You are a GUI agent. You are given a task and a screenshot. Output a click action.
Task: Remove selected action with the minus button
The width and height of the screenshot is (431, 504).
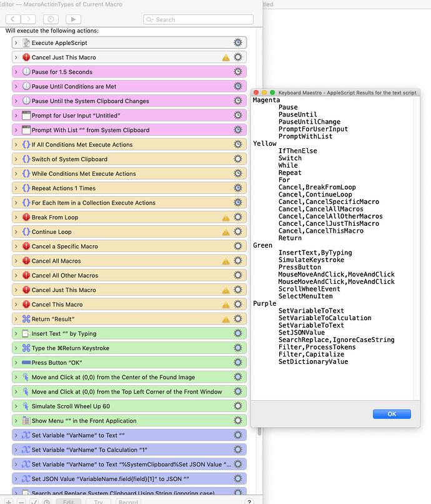pos(21,501)
